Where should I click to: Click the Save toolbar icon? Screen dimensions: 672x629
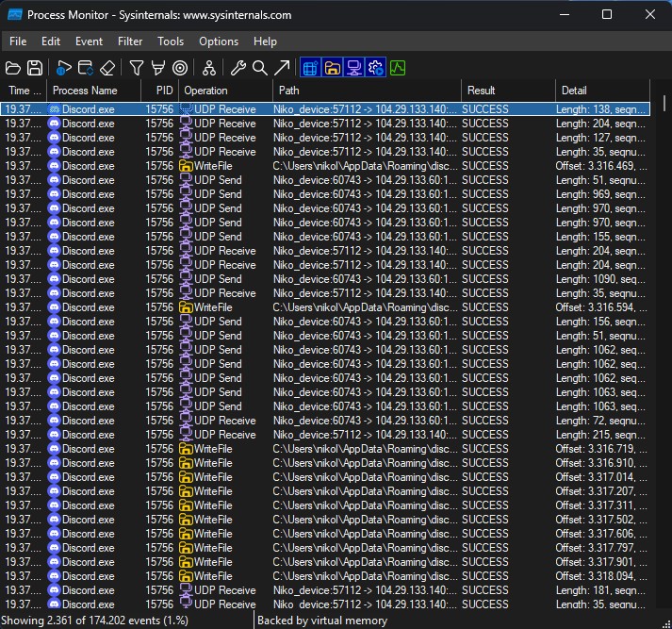pos(35,68)
